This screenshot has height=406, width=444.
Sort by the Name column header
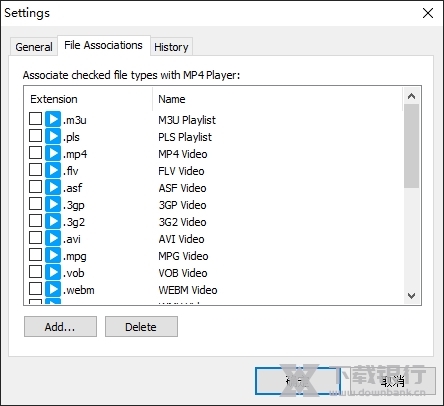click(278, 99)
